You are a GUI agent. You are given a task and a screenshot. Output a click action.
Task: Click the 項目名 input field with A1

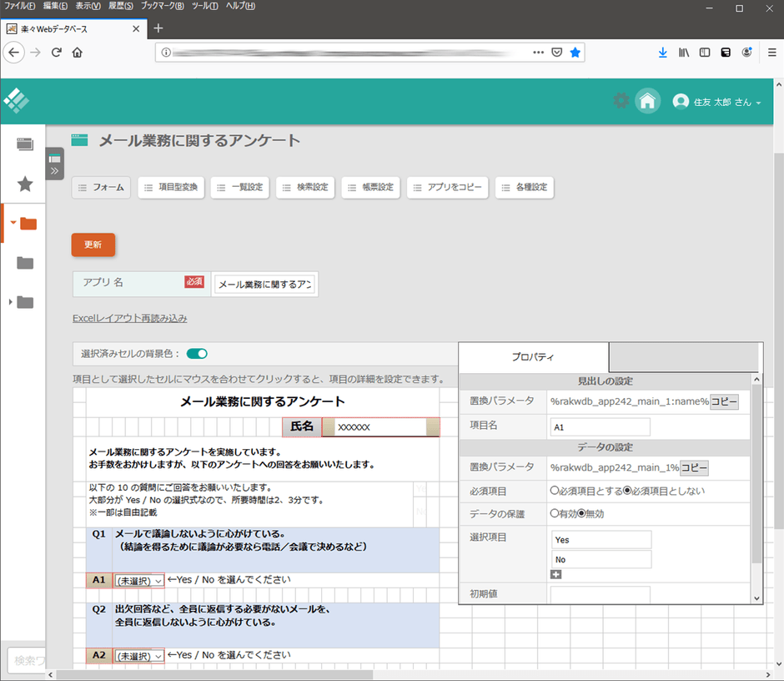point(600,426)
